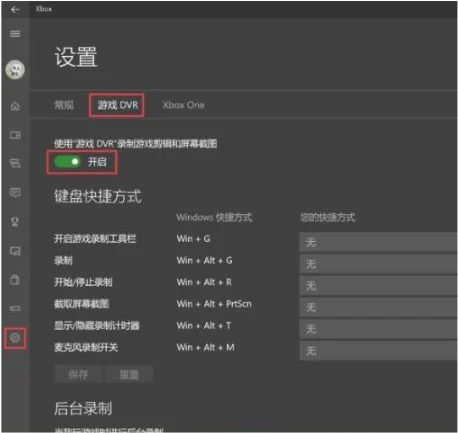The image size is (458, 433).
Task: Click the 截取屏幕截图 label
Action: tap(81, 304)
